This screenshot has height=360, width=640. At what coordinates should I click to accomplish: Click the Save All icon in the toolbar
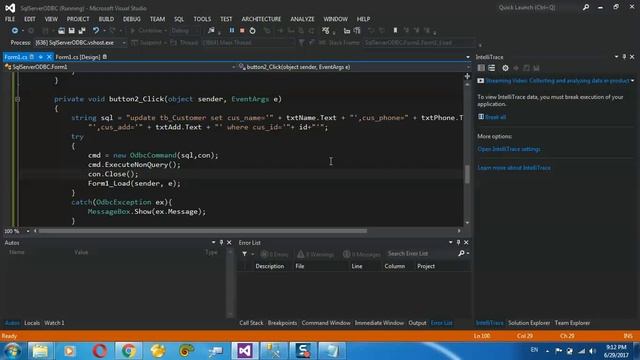(82, 31)
